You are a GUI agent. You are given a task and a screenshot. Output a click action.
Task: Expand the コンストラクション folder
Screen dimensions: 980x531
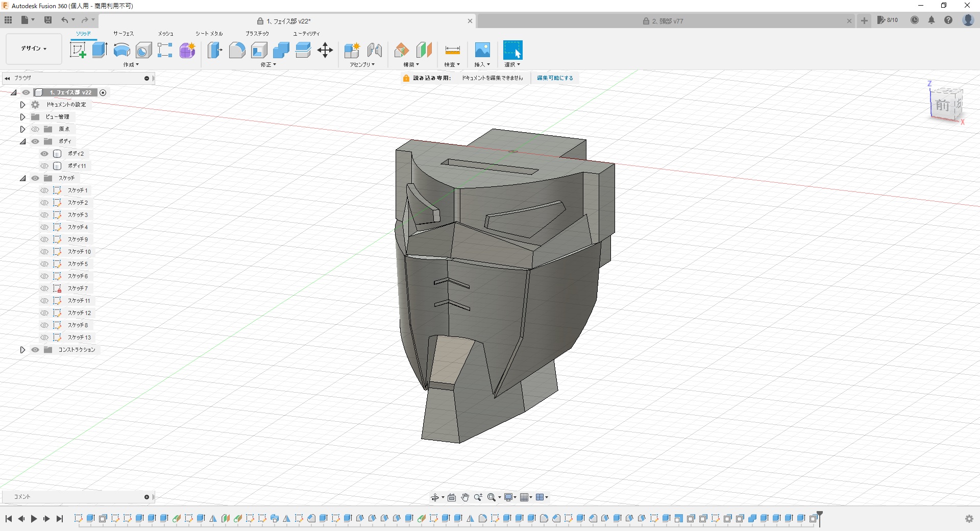(x=22, y=350)
